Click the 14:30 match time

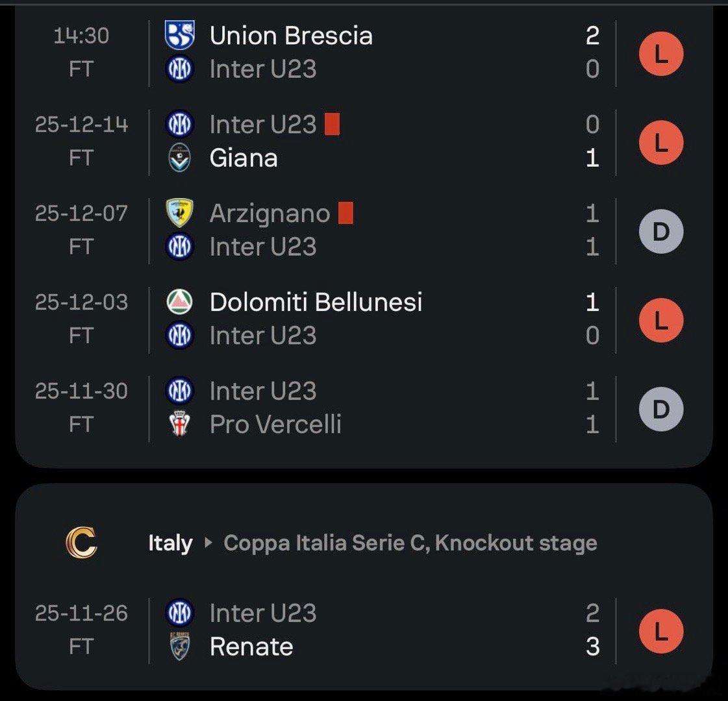point(82,36)
